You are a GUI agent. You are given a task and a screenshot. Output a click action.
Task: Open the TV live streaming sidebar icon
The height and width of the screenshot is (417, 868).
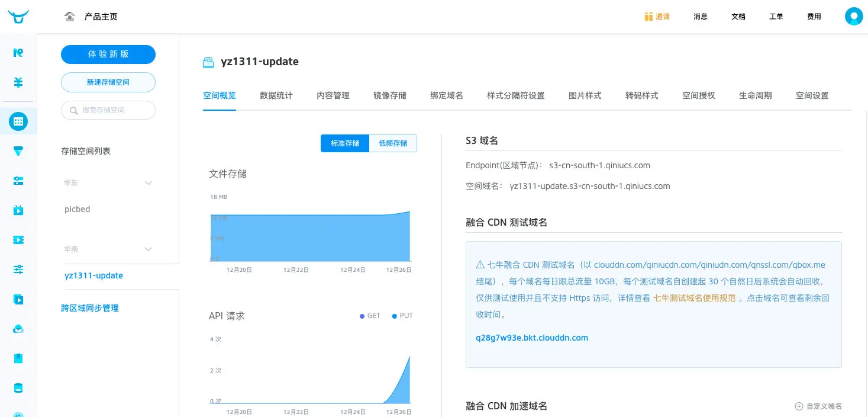(x=18, y=210)
